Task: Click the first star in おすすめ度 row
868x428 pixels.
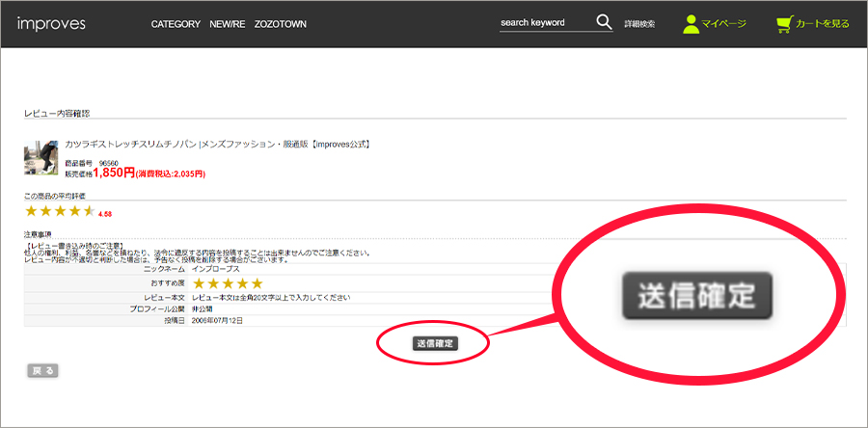Action: click(199, 283)
